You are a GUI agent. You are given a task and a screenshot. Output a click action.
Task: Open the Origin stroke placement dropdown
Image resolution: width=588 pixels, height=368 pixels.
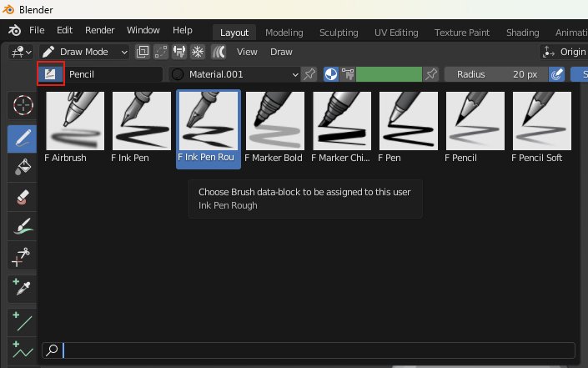pyautogui.click(x=564, y=52)
